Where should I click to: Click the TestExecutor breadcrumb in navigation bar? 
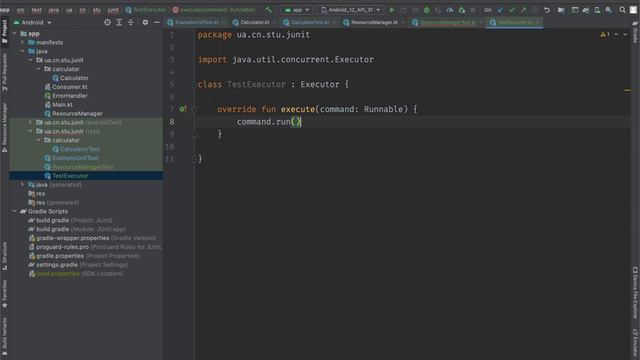click(x=146, y=10)
